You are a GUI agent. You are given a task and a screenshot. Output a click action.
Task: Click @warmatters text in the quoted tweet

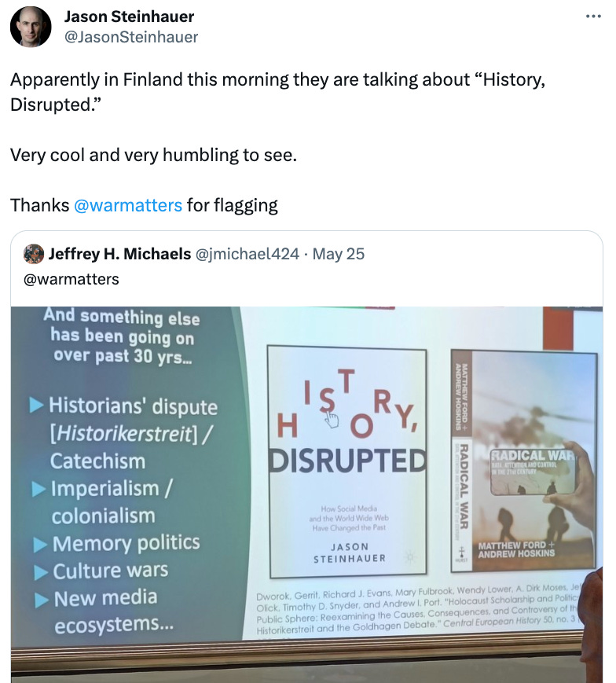click(71, 279)
